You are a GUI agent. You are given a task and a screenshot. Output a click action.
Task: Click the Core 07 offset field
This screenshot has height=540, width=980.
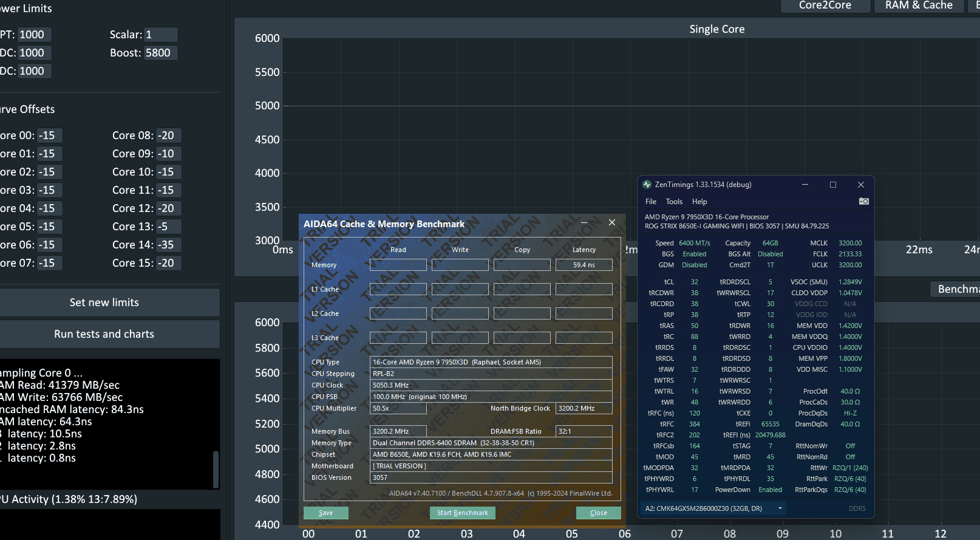(50, 263)
